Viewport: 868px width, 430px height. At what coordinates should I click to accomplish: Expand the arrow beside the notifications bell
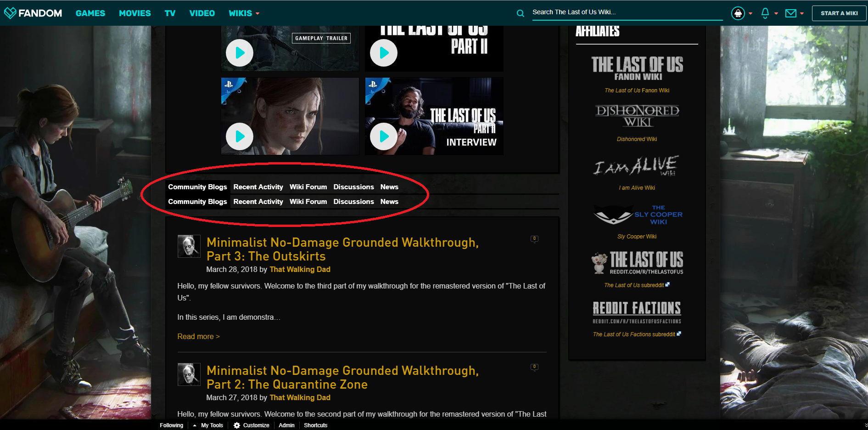point(776,14)
